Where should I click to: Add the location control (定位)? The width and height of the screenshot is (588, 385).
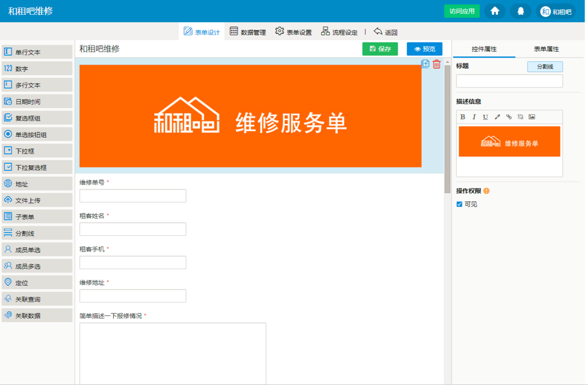click(37, 283)
